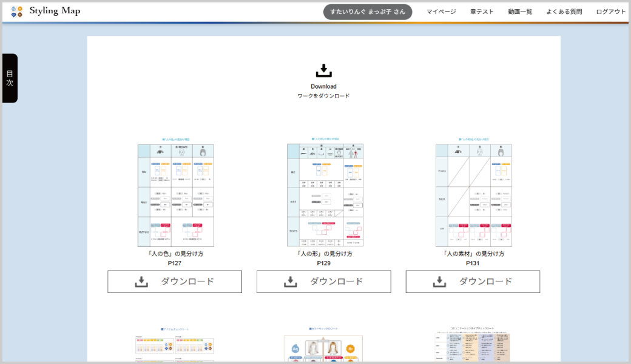The height and width of the screenshot is (364, 631).
Task: Select the コミュニケーションタイプチェックシート thumbnail
Action: 473,346
